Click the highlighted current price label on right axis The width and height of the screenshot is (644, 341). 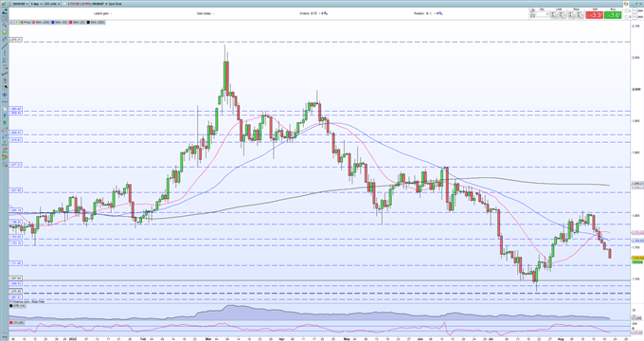637,258
